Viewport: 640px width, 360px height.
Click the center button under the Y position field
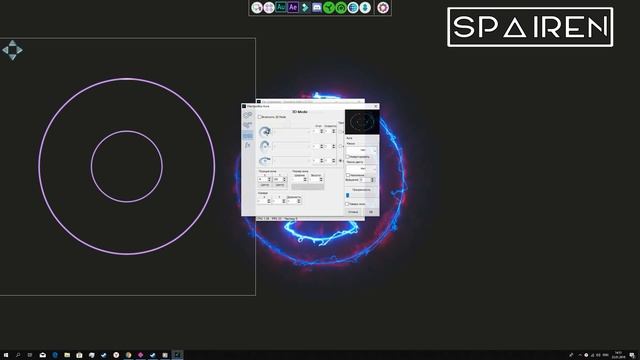[x=280, y=185]
